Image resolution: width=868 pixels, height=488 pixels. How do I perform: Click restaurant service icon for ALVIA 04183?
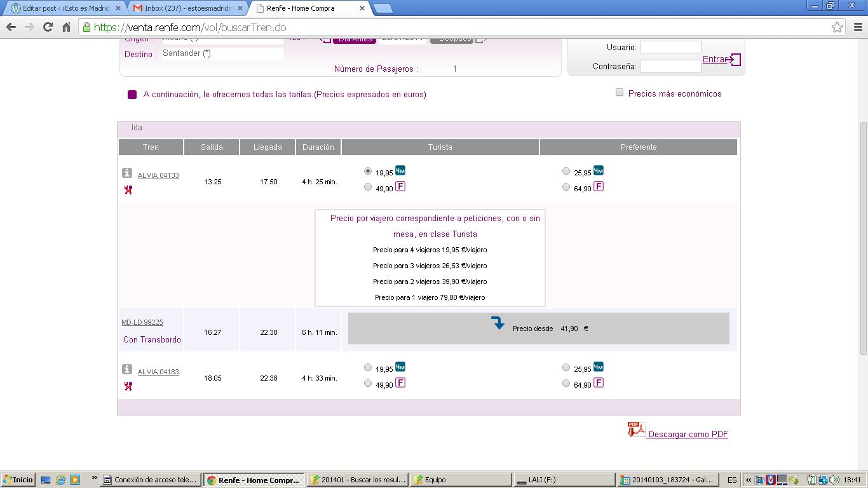click(128, 386)
